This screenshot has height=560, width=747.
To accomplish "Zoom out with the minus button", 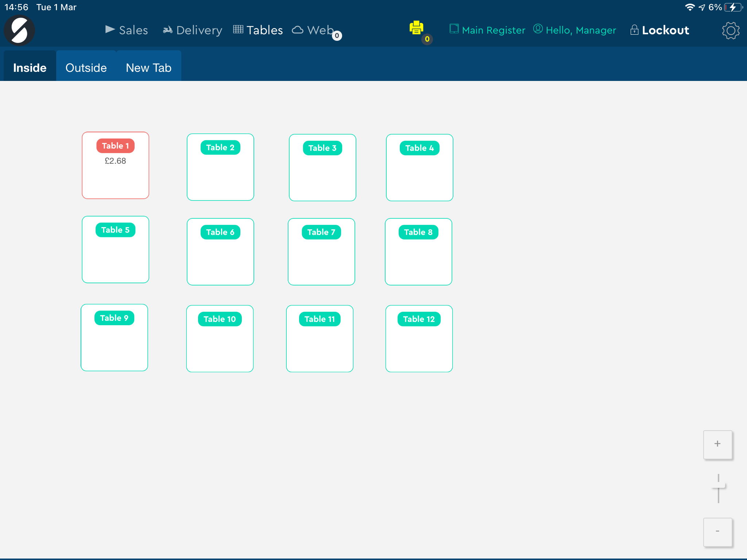I will [717, 532].
